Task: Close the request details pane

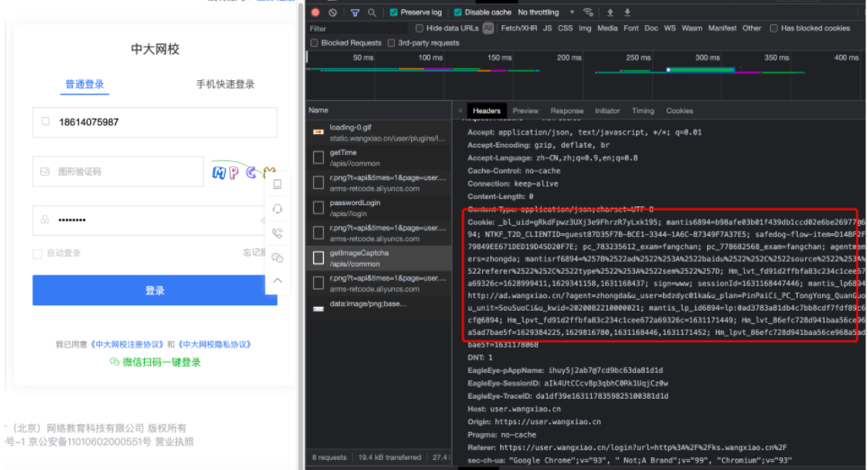Action: [460, 111]
